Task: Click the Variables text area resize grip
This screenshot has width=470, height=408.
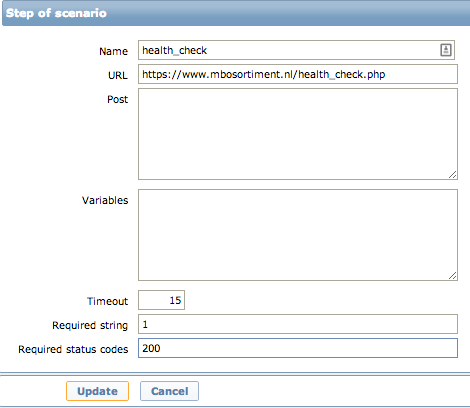Action: 452,276
